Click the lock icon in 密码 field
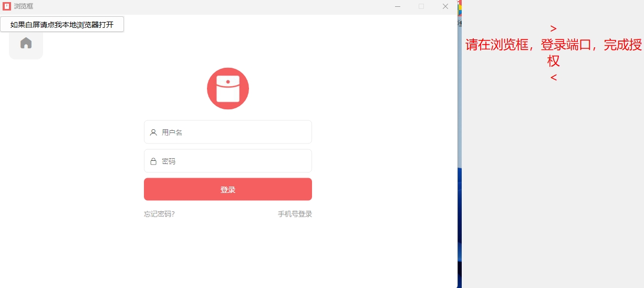The height and width of the screenshot is (288, 644). click(x=153, y=161)
